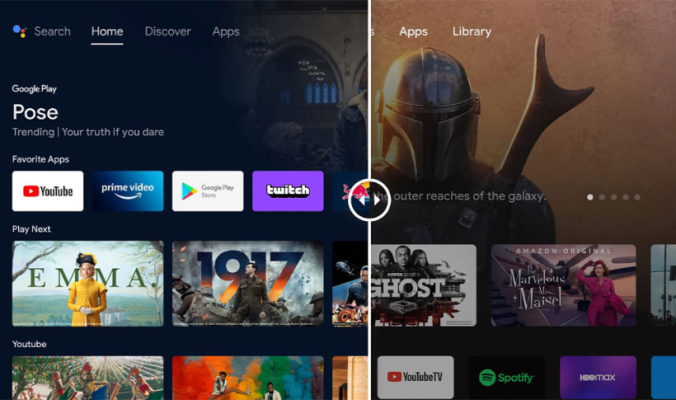This screenshot has height=400, width=676.
Task: Select the second carousel page dot
Action: 602,197
